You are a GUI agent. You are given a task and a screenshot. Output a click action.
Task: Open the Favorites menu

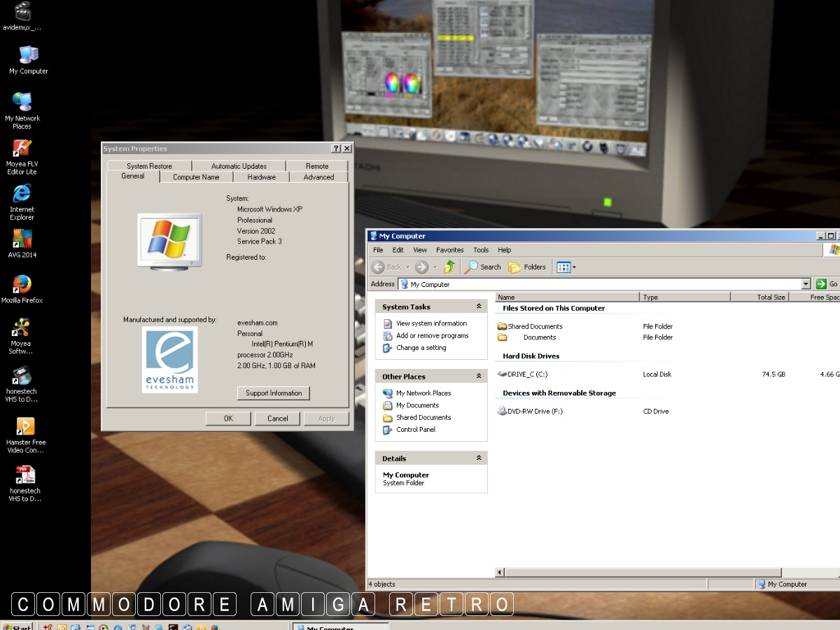pyautogui.click(x=449, y=250)
